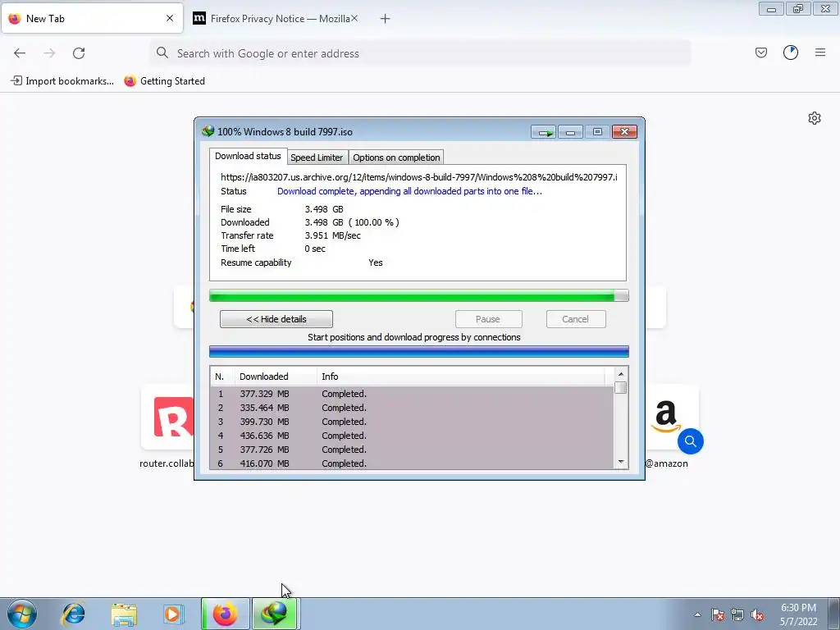Launch Internet Explorer from the taskbar
The height and width of the screenshot is (630, 840).
coord(73,614)
